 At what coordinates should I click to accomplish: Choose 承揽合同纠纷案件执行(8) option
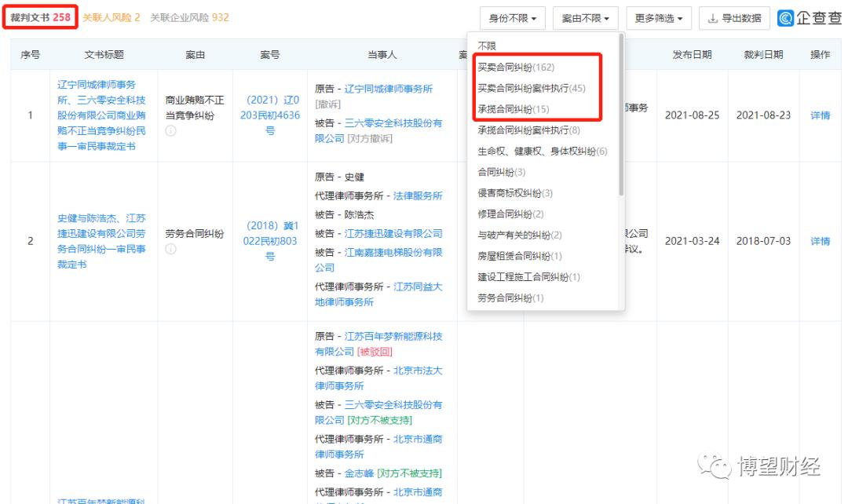pyautogui.click(x=529, y=130)
